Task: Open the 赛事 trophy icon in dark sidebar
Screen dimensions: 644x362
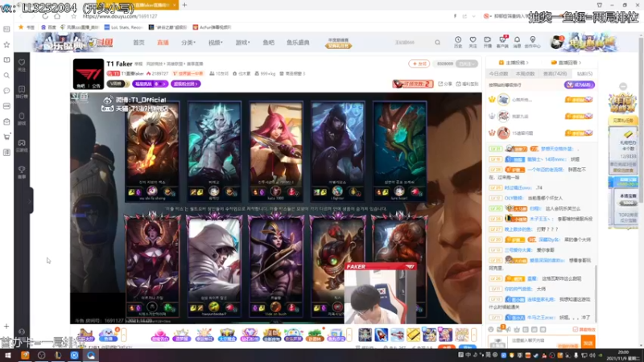Action: coord(22,172)
